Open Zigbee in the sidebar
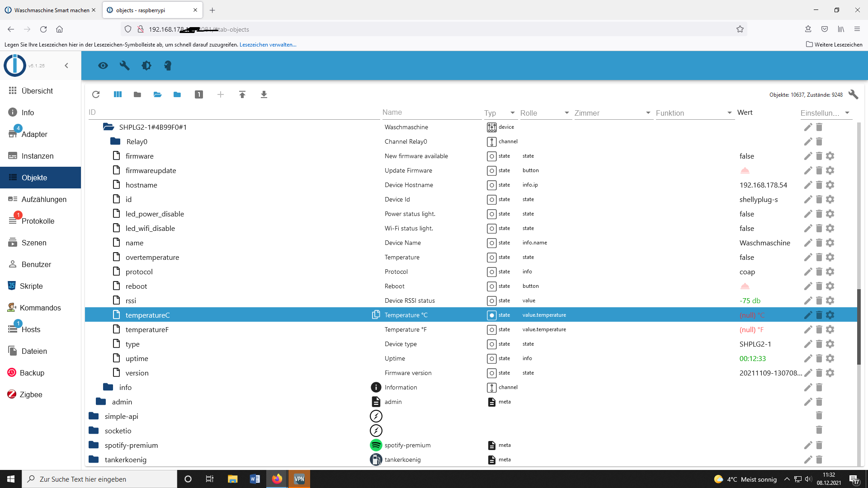This screenshot has height=488, width=868. [40, 394]
